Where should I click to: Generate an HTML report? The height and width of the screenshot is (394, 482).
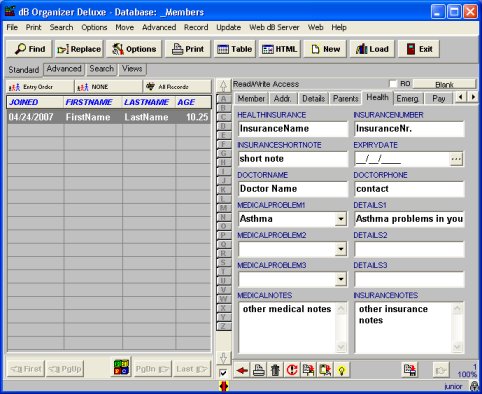(x=279, y=49)
